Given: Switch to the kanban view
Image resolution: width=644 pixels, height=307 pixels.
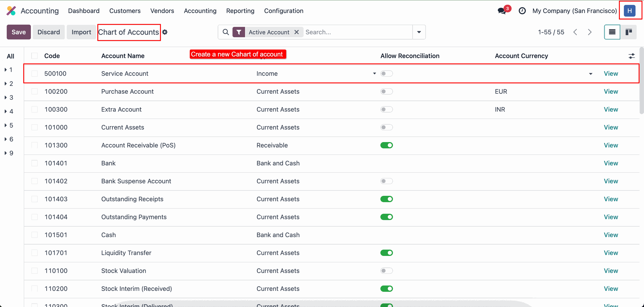Looking at the screenshot, I should pos(629,32).
